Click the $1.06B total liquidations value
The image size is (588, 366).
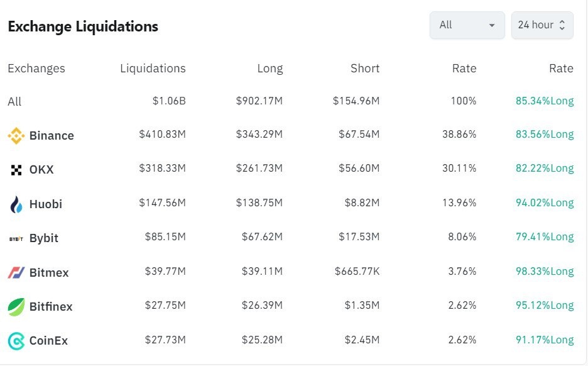[x=169, y=101]
